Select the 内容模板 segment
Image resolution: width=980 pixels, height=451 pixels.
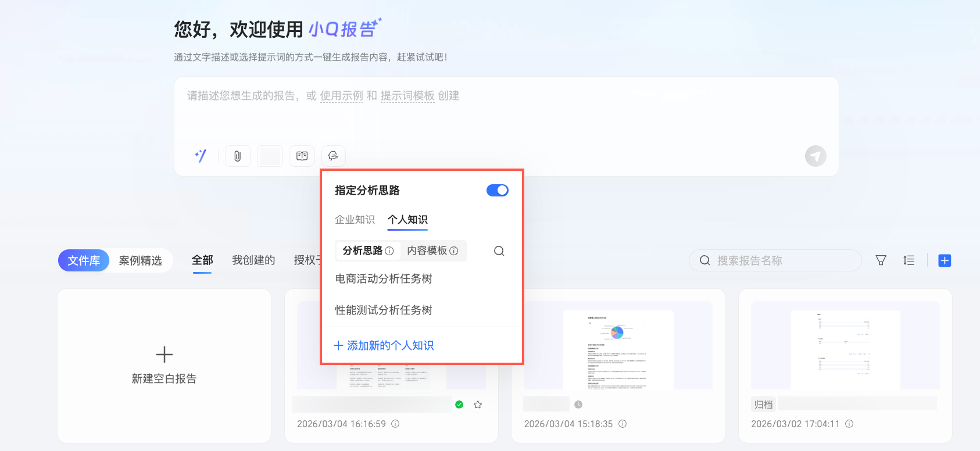click(x=432, y=250)
